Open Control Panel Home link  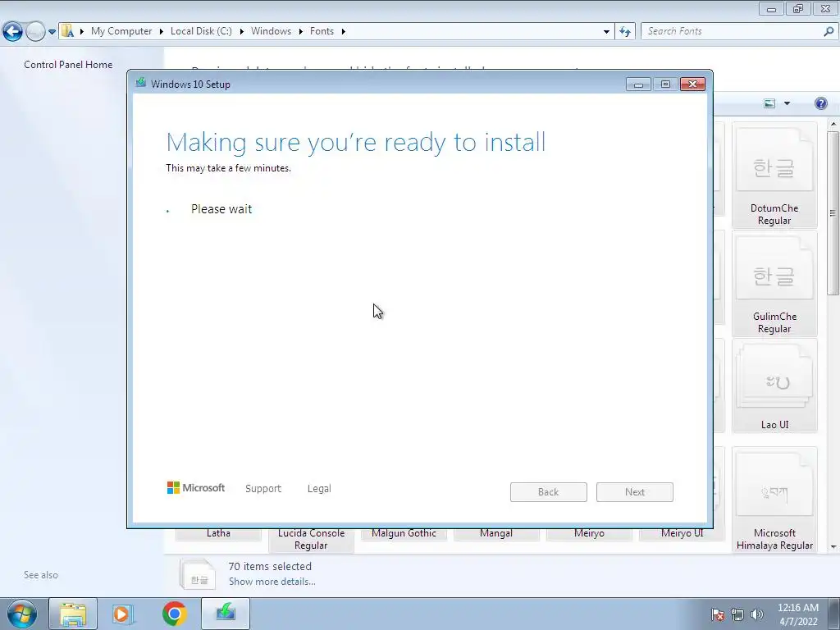(x=68, y=64)
